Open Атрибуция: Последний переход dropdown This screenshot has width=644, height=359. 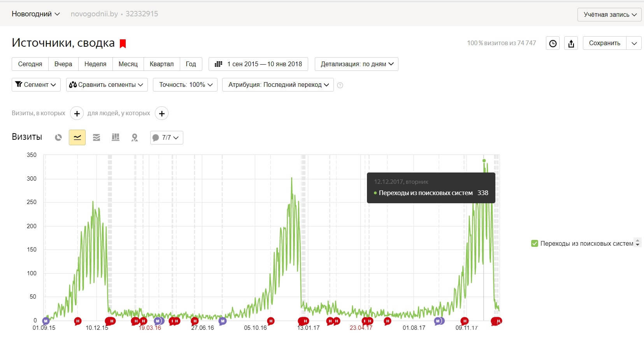[x=278, y=84]
